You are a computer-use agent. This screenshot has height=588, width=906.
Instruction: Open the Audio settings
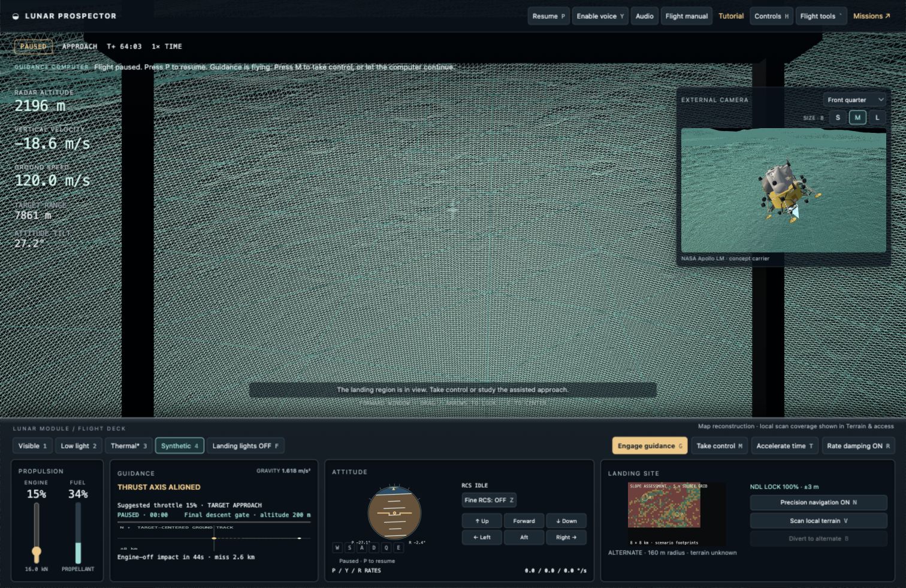[645, 16]
